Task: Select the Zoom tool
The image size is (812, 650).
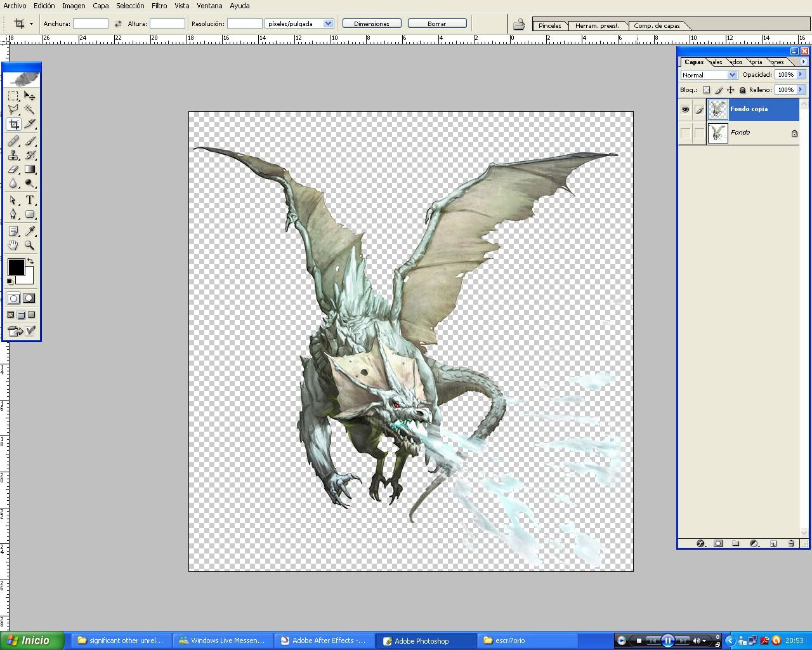Action: coord(30,245)
